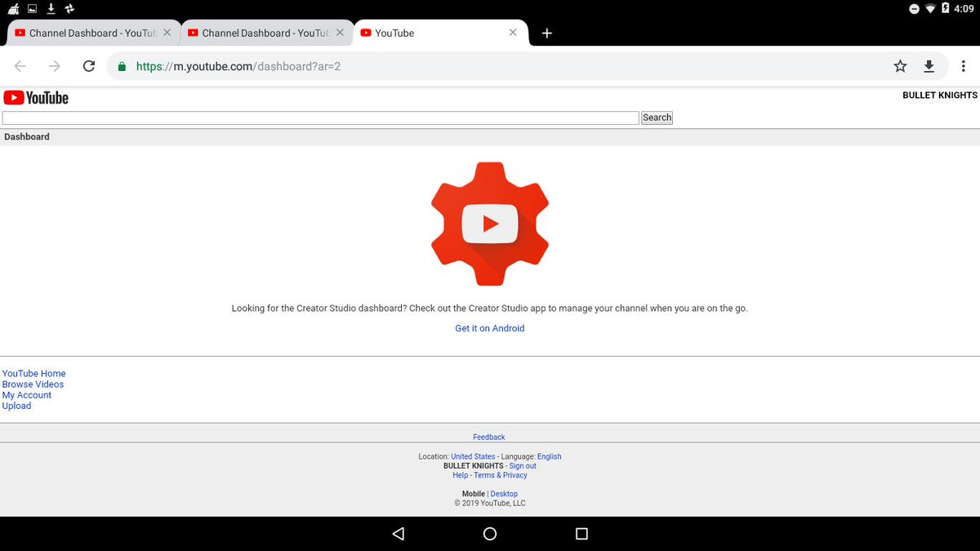
Task: Go forward with the browser forward arrow
Action: pos(55,66)
